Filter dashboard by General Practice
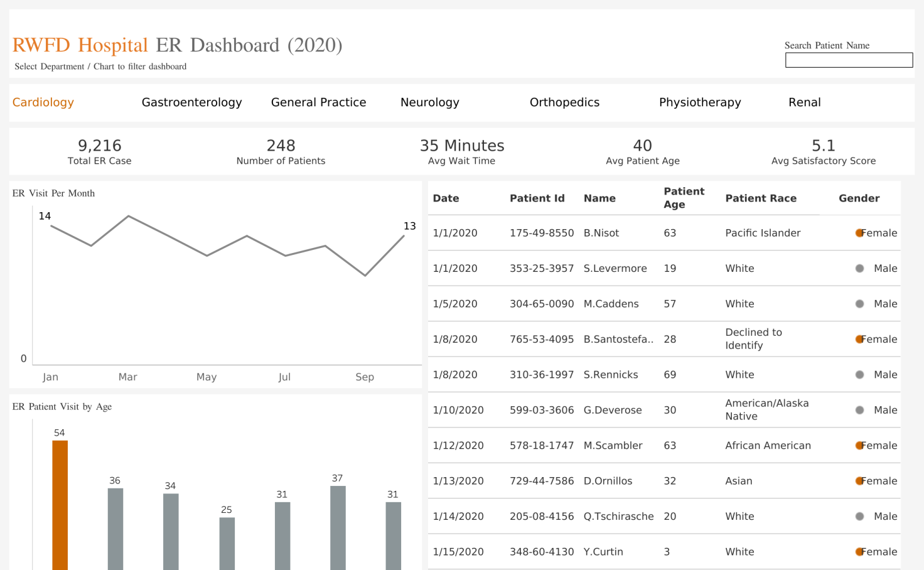 [318, 102]
